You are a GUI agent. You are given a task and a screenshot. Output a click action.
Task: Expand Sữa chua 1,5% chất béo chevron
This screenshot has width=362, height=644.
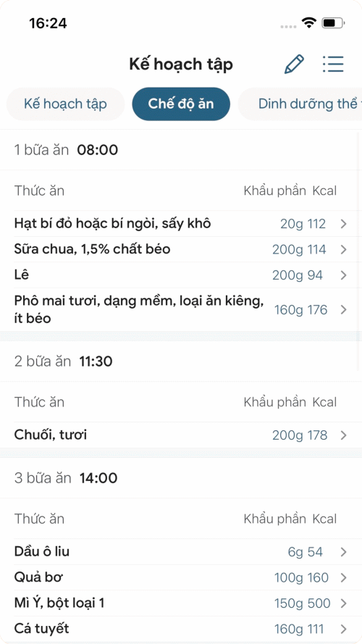pyautogui.click(x=343, y=250)
